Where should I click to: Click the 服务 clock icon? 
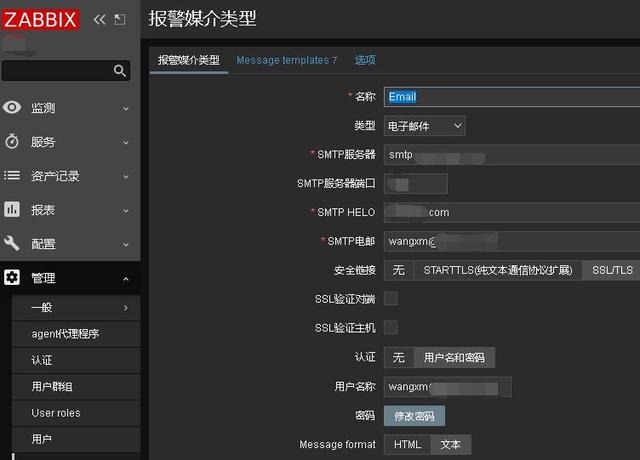click(12, 142)
